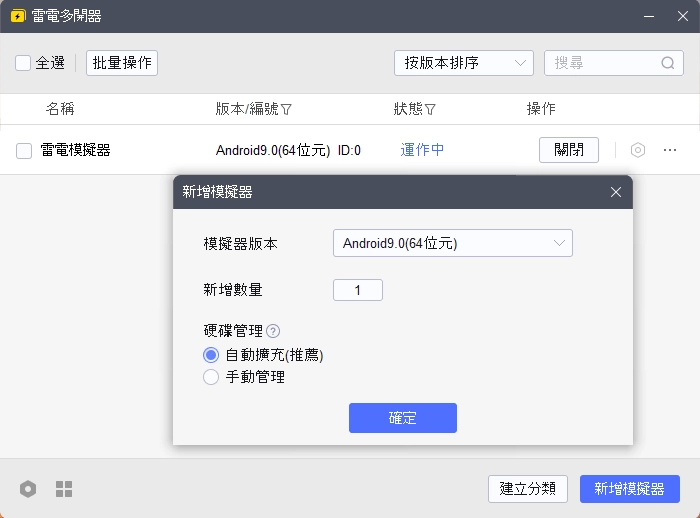
Task: Click into the 搜尋 search field
Action: coord(614,63)
